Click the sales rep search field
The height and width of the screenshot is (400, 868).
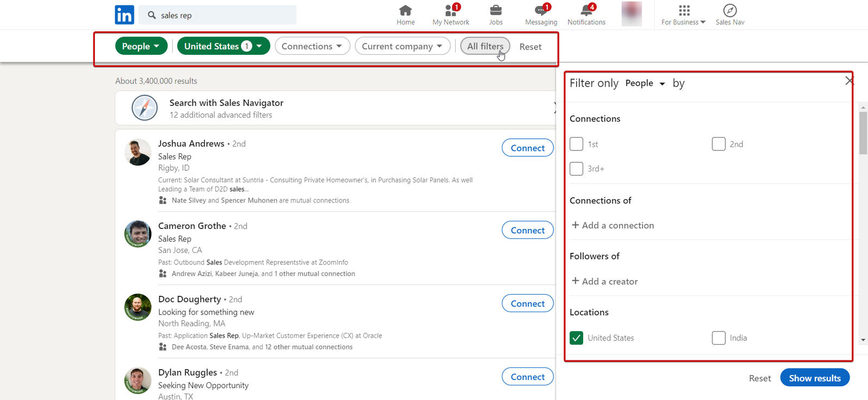pos(218,15)
